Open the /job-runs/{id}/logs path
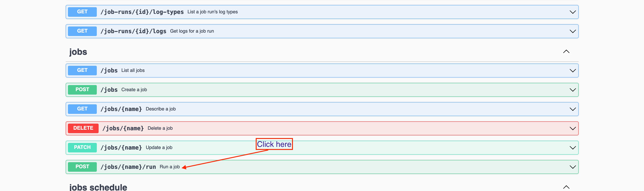This screenshot has height=191, width=644. click(x=133, y=31)
